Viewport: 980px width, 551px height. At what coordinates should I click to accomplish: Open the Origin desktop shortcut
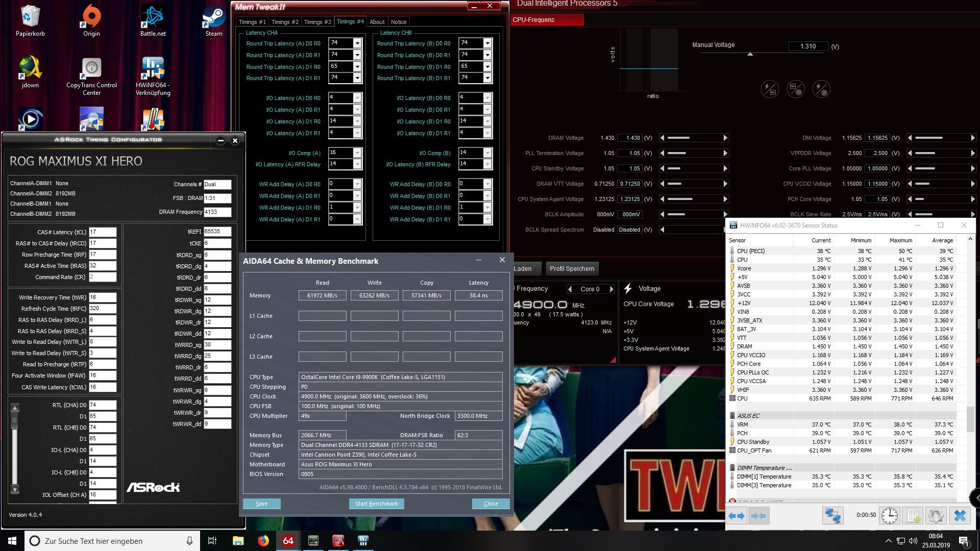pos(91,20)
